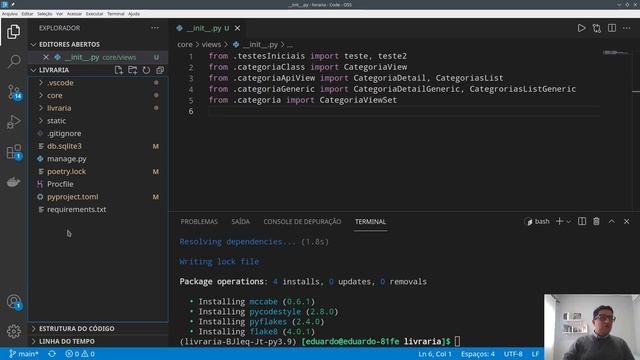Expand the livraria folder
This screenshot has width=640, height=360.
click(98, 108)
